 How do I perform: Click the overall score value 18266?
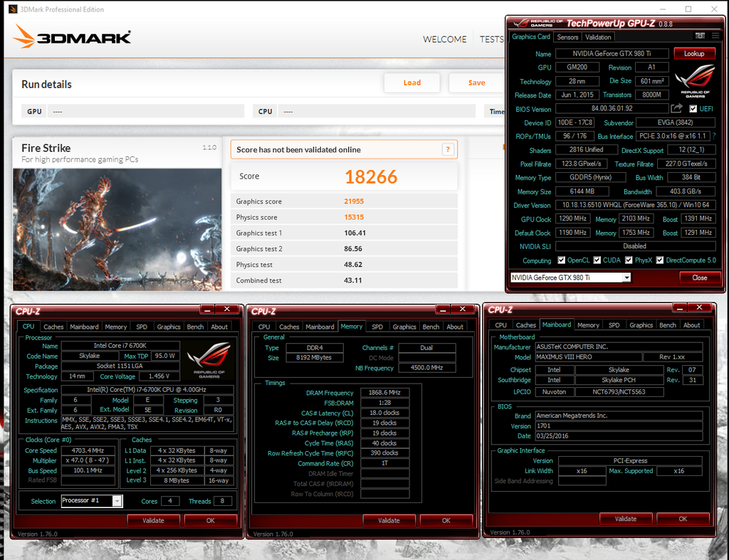coord(371,176)
